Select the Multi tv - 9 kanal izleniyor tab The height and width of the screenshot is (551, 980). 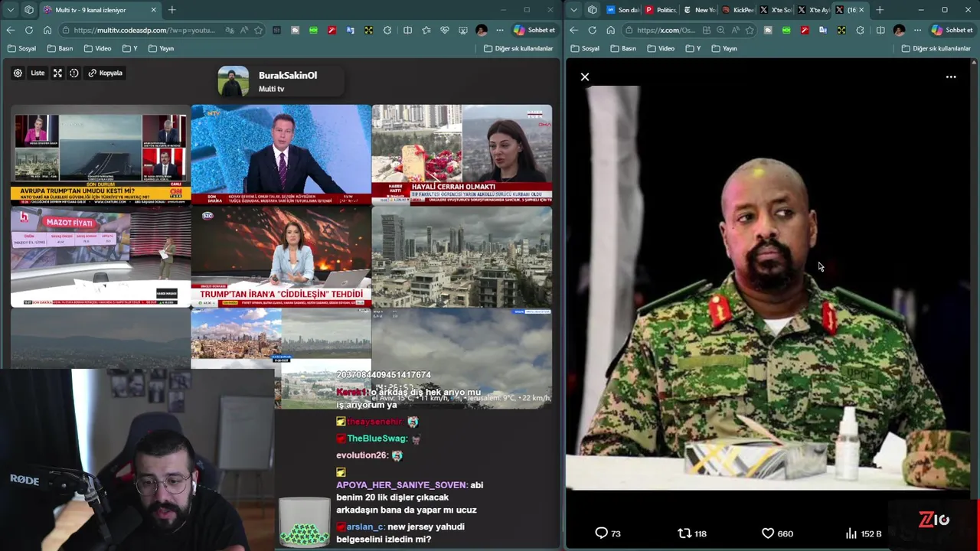pos(100,10)
